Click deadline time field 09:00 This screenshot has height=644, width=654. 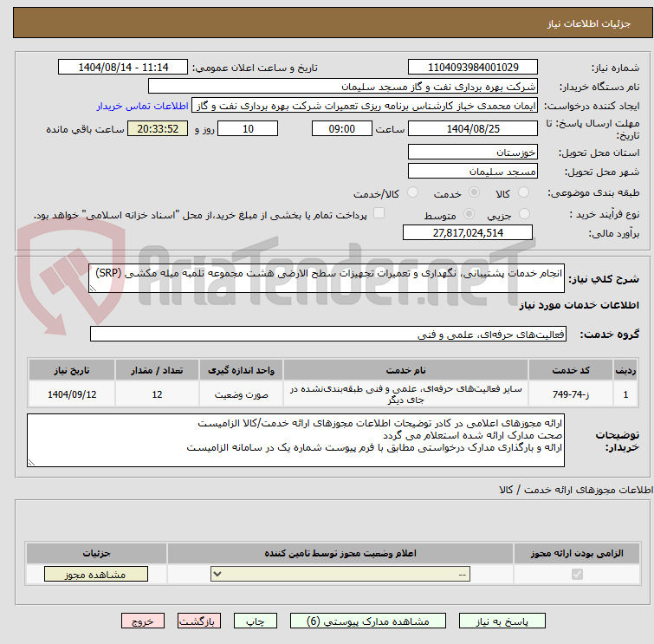pyautogui.click(x=342, y=128)
